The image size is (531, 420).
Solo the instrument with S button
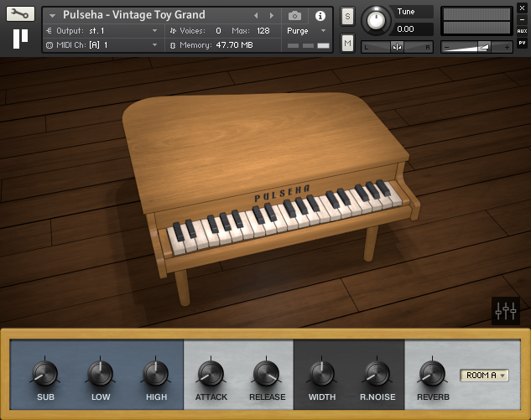[x=347, y=16]
